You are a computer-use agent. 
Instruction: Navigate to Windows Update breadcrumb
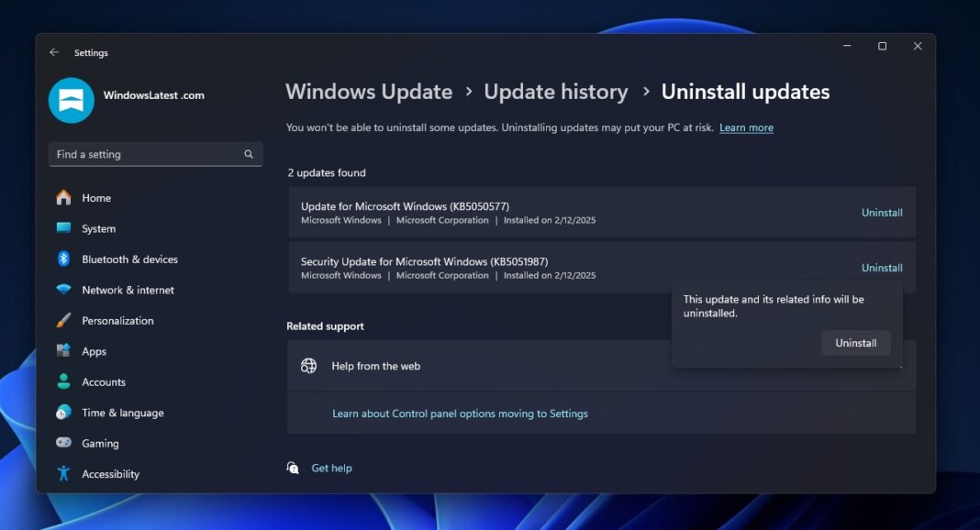[x=369, y=92]
